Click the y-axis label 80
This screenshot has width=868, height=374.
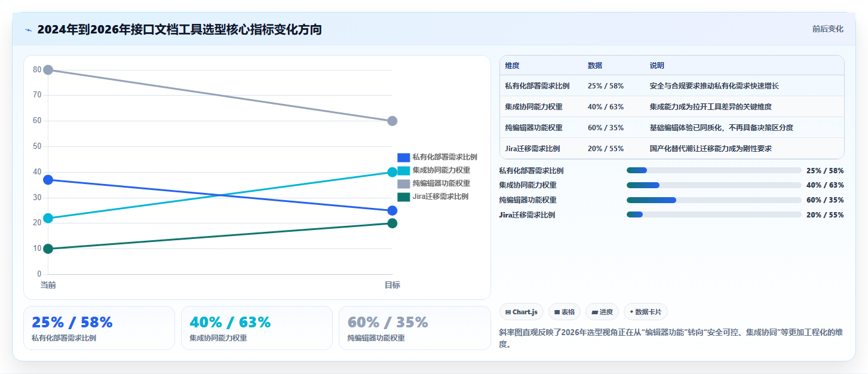click(x=37, y=70)
